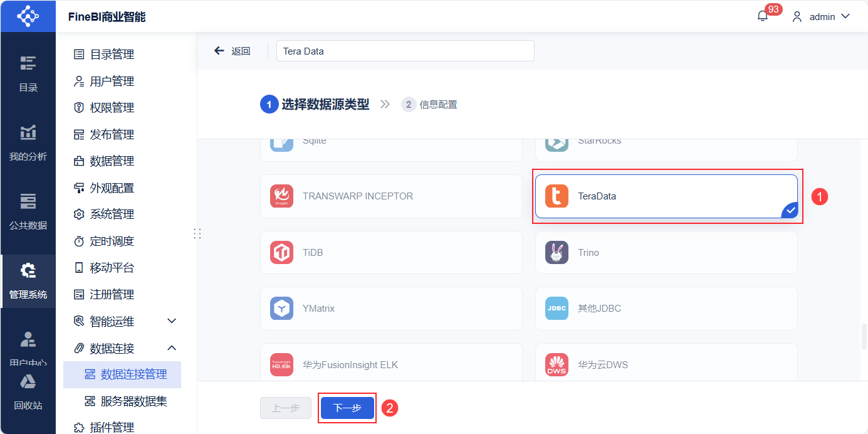
Task: Select 数据连接管理 tree item
Action: (x=122, y=374)
